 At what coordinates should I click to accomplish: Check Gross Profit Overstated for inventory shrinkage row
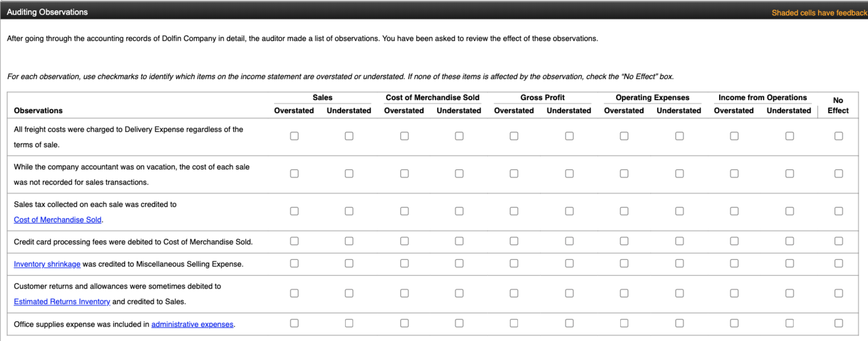(514, 263)
